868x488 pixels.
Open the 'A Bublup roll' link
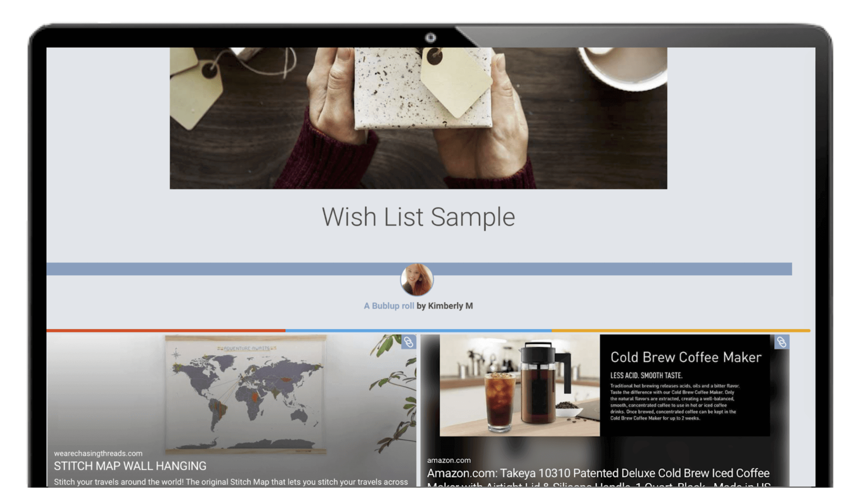pyautogui.click(x=389, y=306)
